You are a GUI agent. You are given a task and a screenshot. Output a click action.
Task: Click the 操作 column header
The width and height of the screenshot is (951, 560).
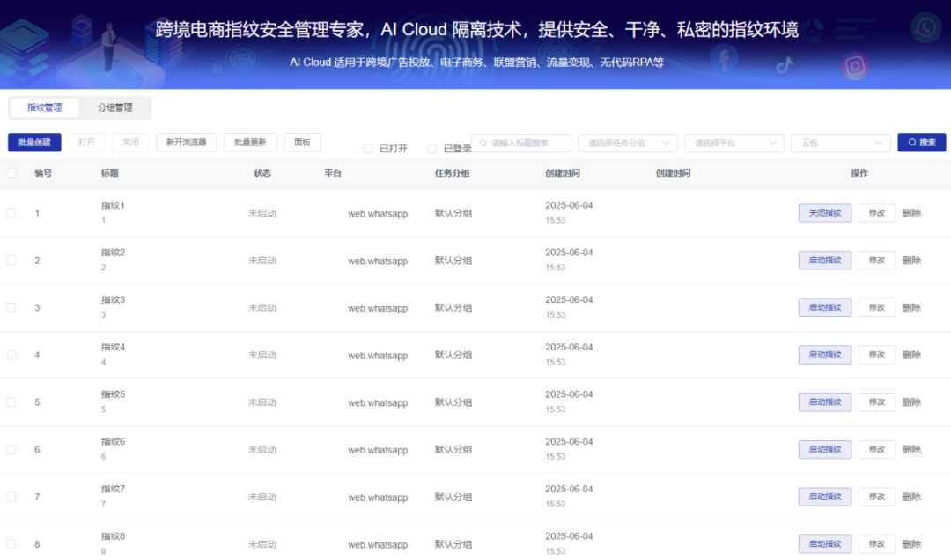coord(859,173)
